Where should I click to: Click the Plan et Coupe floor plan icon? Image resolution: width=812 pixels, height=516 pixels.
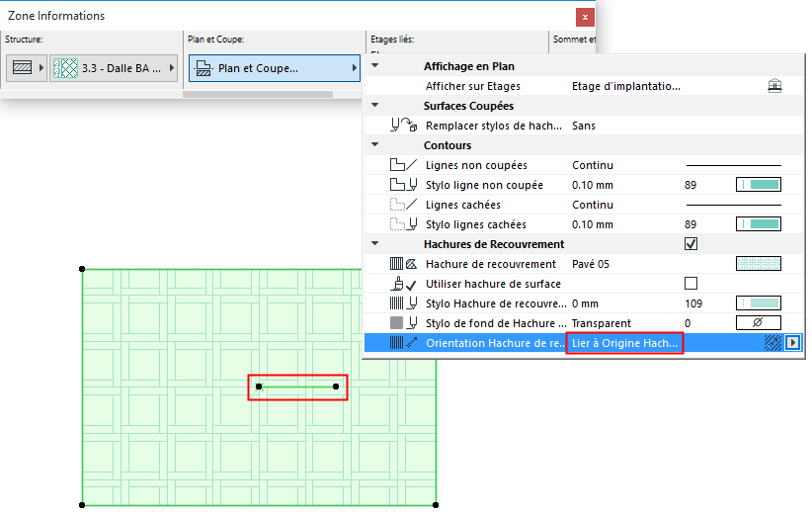[x=203, y=68]
